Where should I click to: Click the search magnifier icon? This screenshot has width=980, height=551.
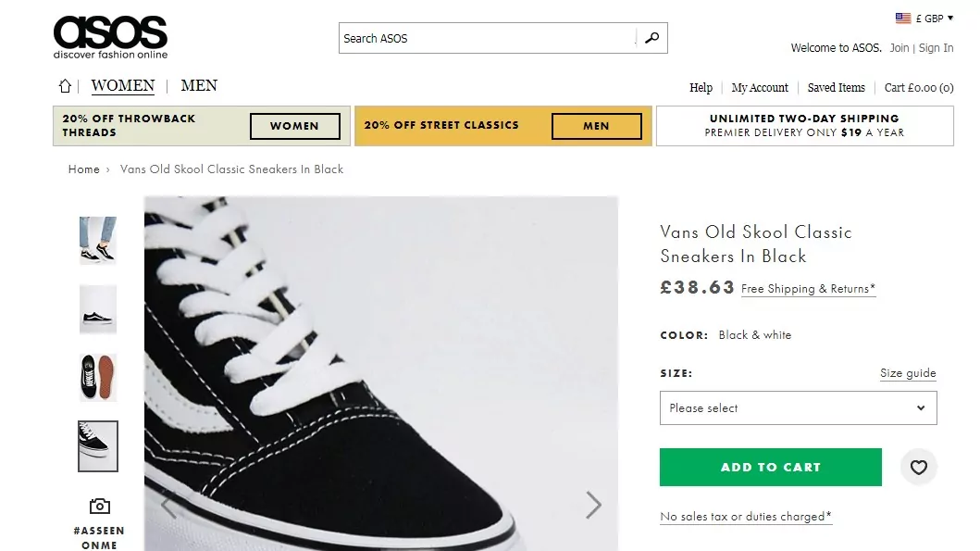(x=651, y=38)
